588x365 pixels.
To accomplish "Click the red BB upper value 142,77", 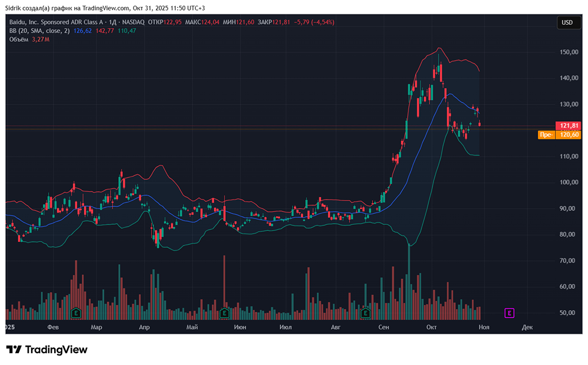I will coord(105,31).
